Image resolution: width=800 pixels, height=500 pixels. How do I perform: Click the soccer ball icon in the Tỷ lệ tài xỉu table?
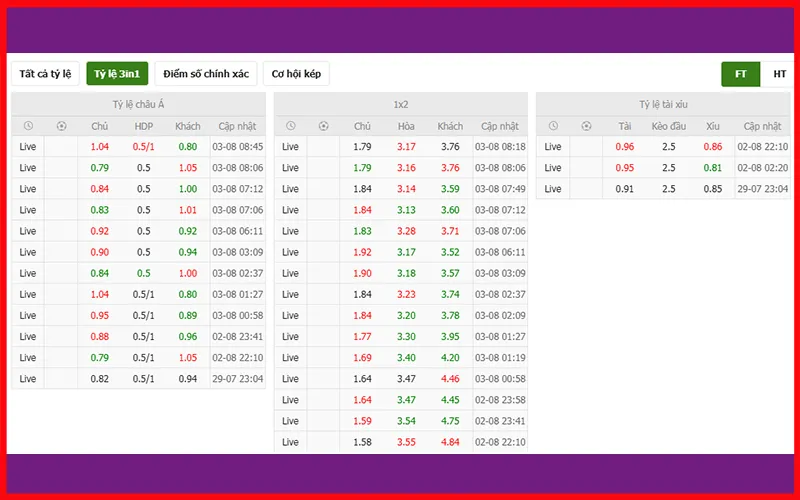coord(586,126)
